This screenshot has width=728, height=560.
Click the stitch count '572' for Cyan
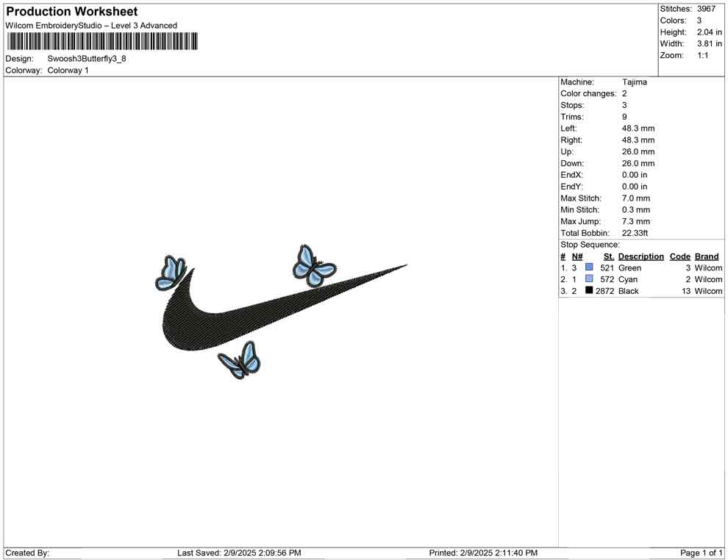coord(607,279)
